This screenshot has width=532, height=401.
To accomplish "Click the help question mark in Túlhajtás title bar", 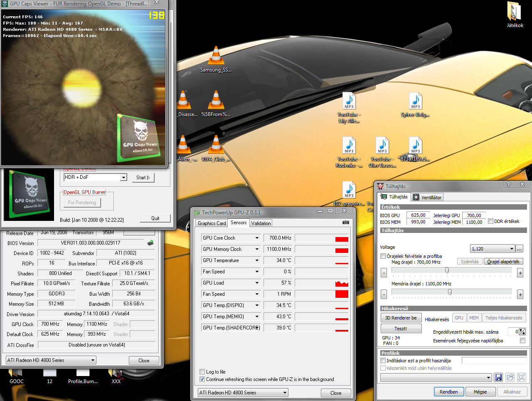I will pyautogui.click(x=508, y=184).
